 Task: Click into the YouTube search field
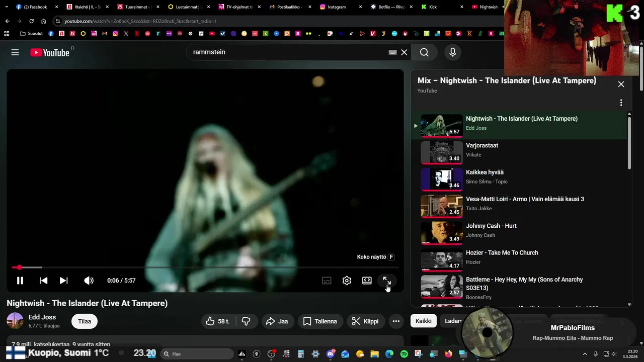[287, 52]
